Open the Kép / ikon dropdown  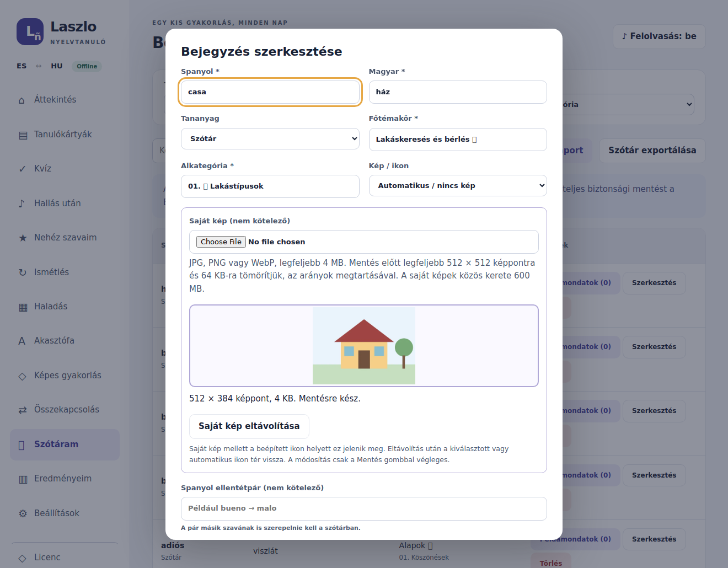pyautogui.click(x=458, y=186)
